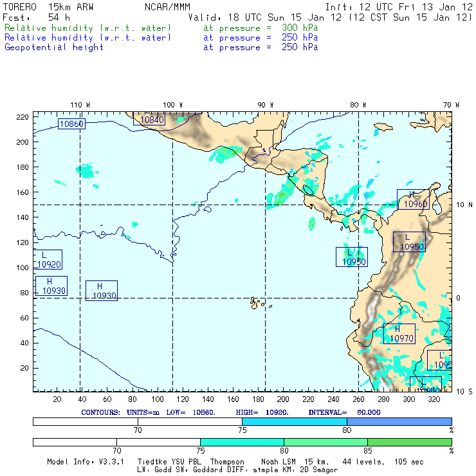The image size is (476, 476).
Task: Click the 320 tick label on the x-axis
Action: coord(434,399)
